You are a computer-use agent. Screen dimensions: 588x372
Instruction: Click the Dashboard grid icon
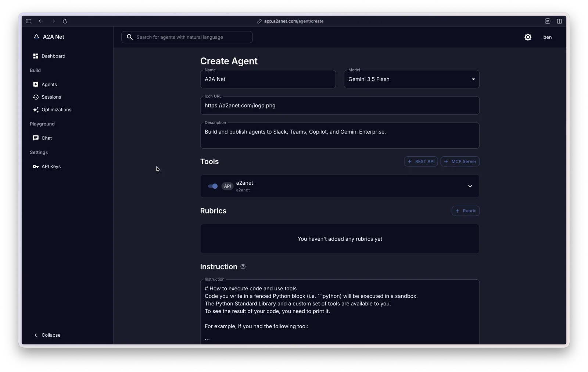[x=36, y=56]
